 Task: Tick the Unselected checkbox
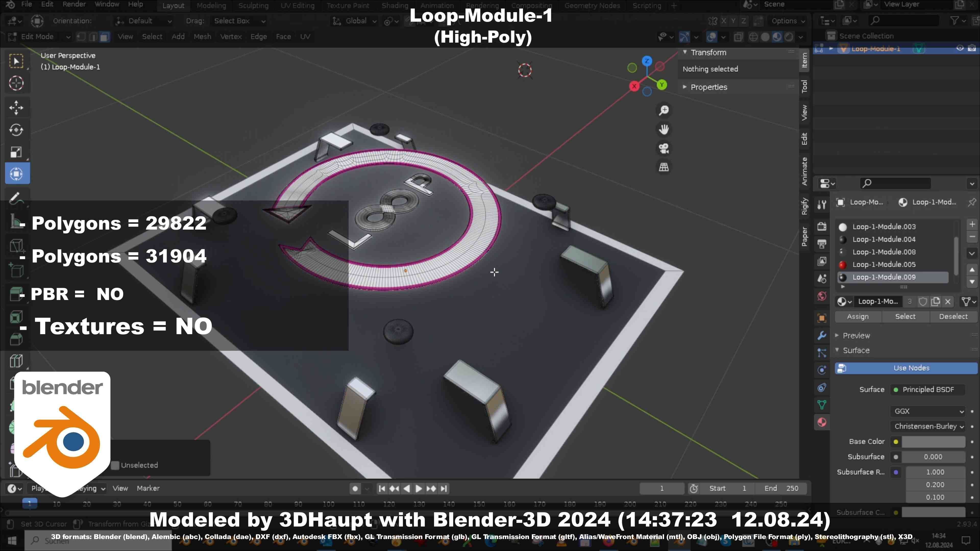tap(115, 465)
